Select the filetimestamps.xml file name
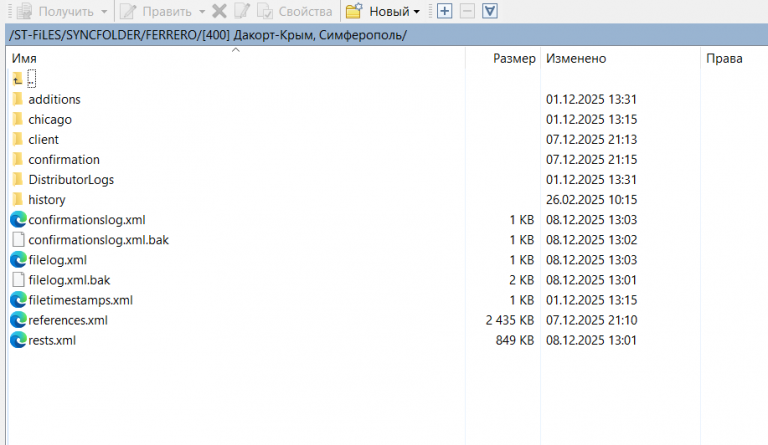768x445 pixels. coord(80,300)
